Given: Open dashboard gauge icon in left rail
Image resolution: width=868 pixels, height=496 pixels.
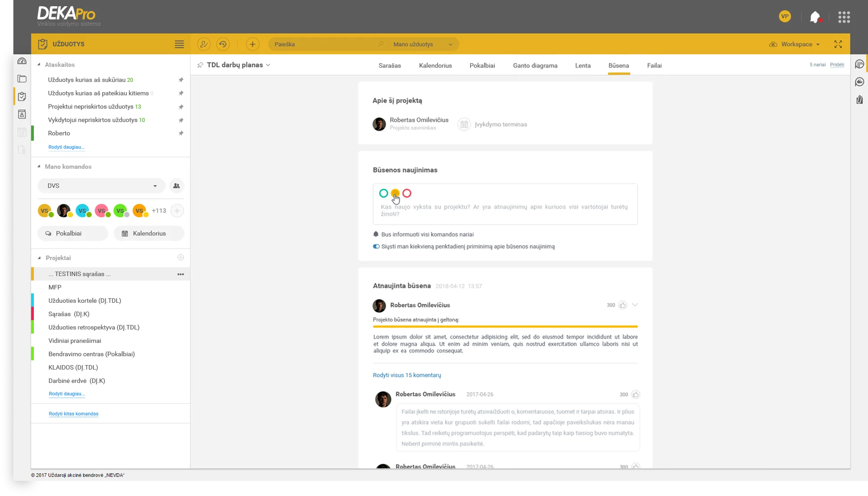Looking at the screenshot, I should coord(22,61).
